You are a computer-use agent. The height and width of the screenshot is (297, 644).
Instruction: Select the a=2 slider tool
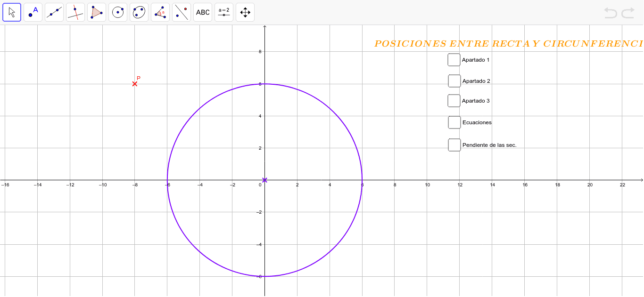pyautogui.click(x=224, y=12)
